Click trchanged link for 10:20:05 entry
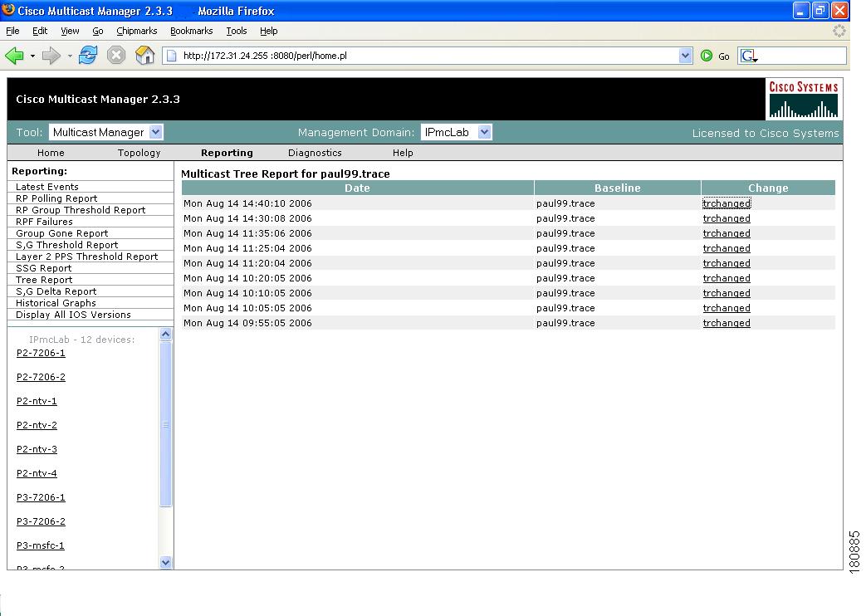Screen dimensions: 866x616 click(727, 278)
